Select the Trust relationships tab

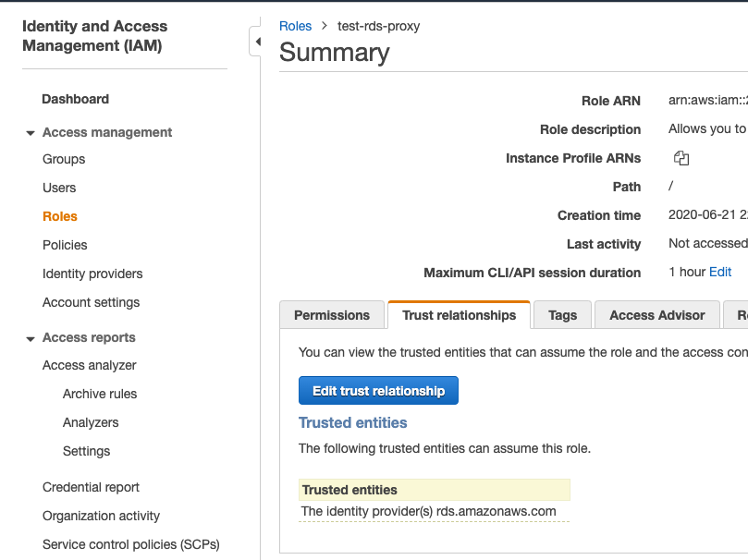coord(460,315)
